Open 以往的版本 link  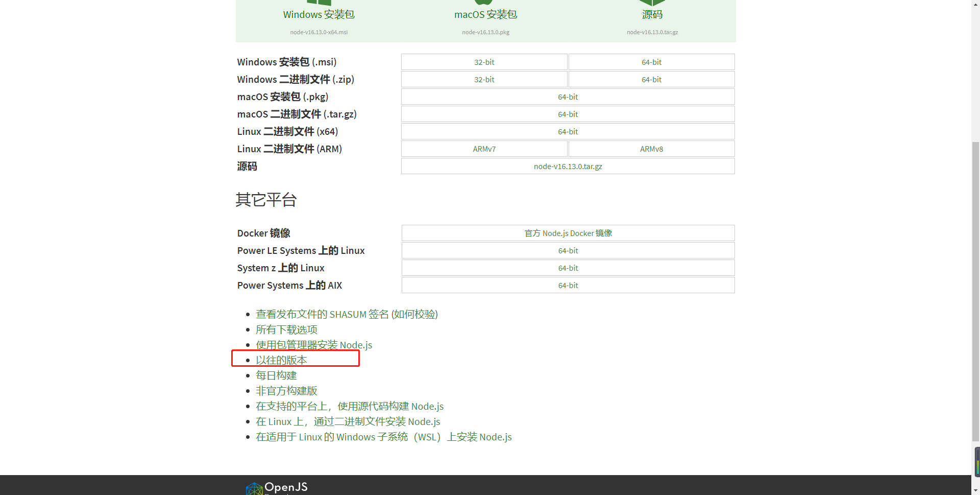click(281, 360)
